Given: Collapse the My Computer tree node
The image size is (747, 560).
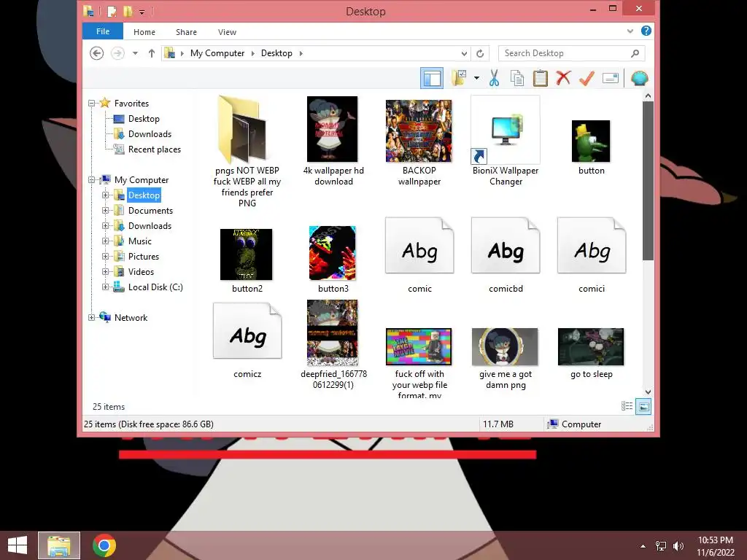Looking at the screenshot, I should [91, 180].
